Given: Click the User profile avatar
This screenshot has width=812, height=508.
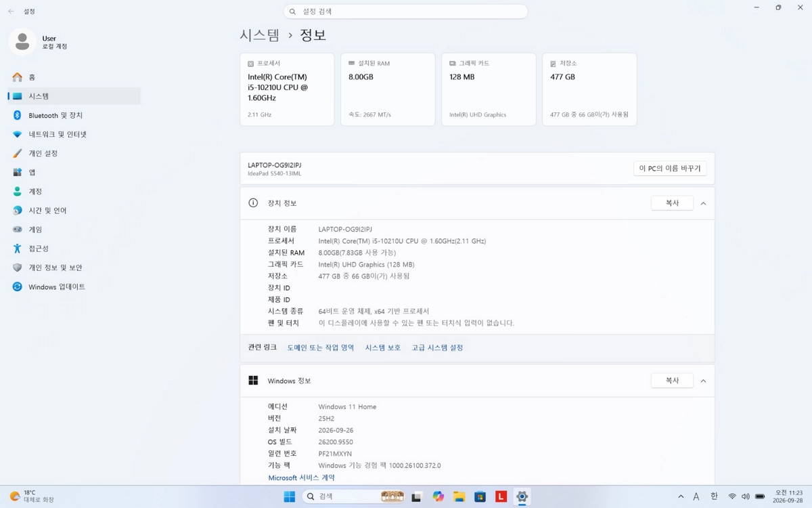Looking at the screenshot, I should (x=22, y=42).
